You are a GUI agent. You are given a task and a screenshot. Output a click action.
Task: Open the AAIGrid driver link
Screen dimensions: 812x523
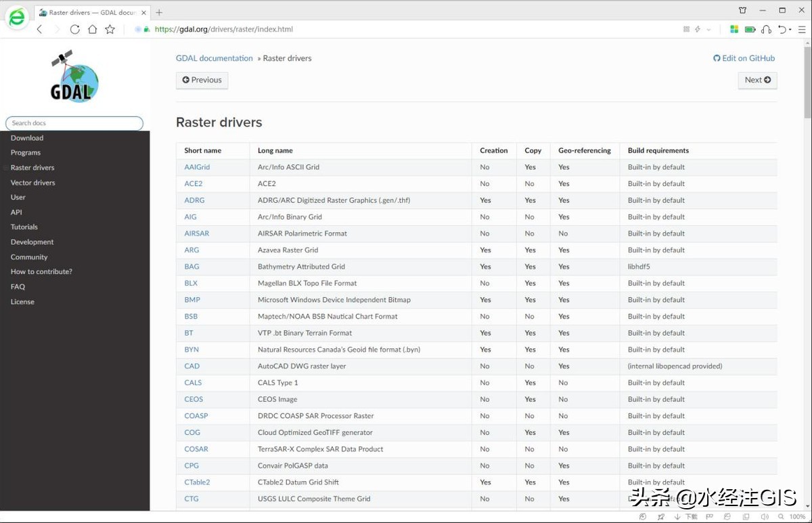[197, 167]
